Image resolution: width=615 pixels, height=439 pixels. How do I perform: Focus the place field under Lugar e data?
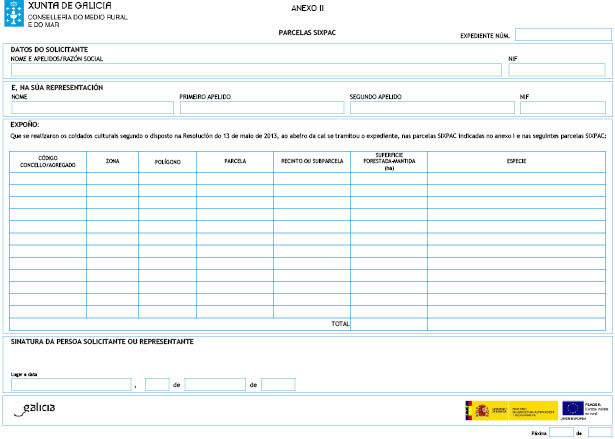pyautogui.click(x=70, y=384)
